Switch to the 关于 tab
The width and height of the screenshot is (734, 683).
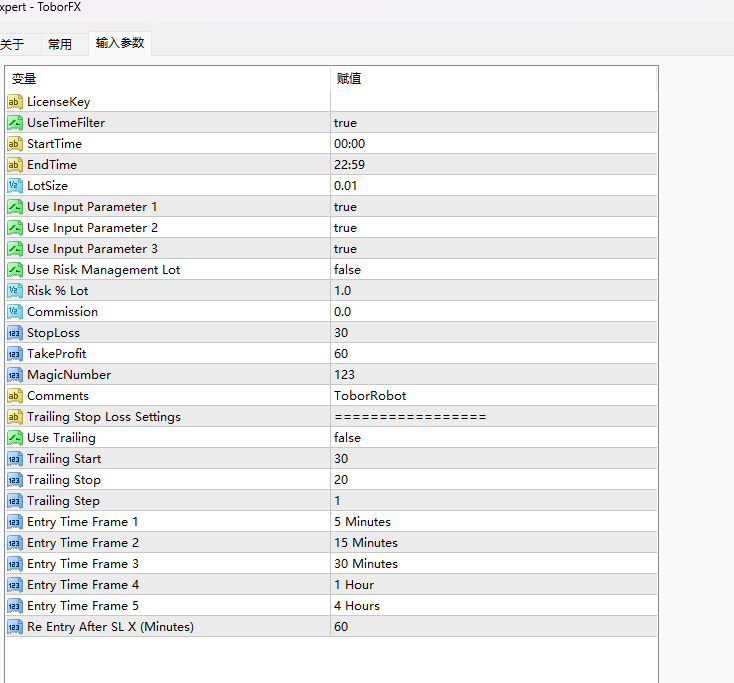click(x=12, y=44)
